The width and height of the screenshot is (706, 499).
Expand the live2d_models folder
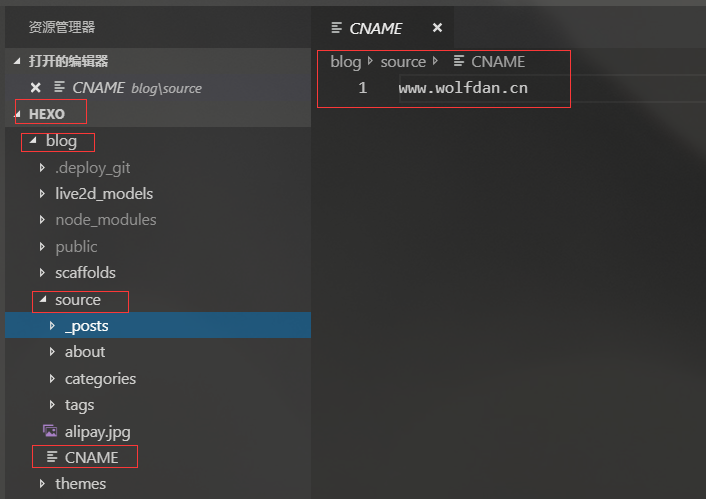[42, 194]
